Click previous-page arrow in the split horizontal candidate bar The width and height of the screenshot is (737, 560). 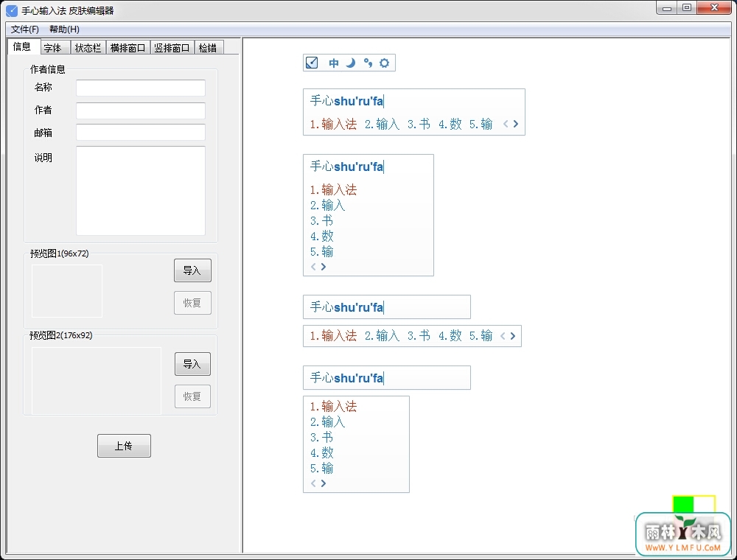tap(503, 335)
